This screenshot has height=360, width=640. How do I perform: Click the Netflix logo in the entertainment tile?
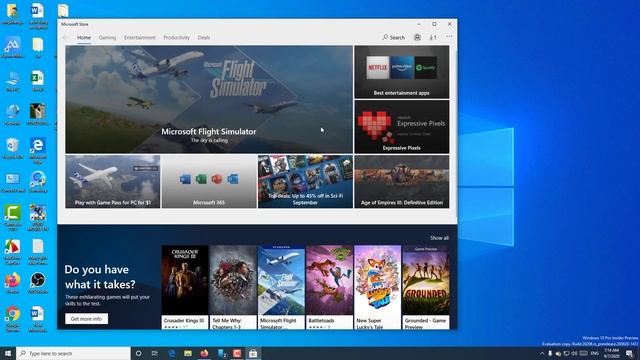coord(378,67)
